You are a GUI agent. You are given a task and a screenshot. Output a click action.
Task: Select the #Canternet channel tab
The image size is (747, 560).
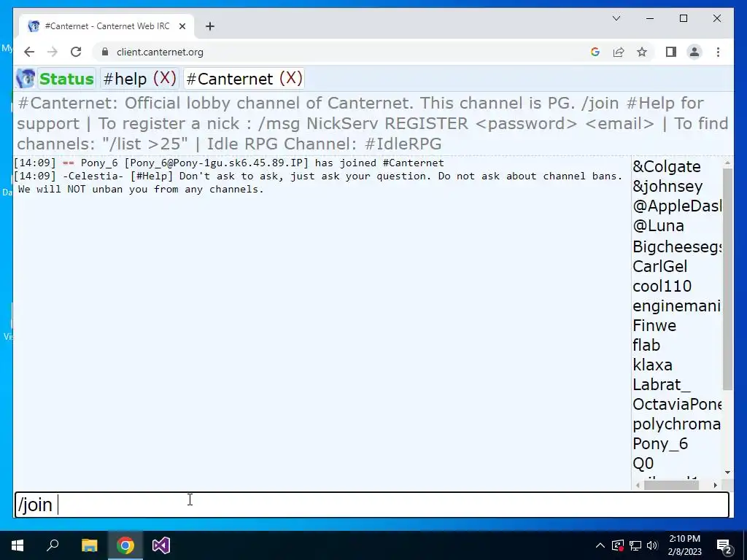[x=230, y=79]
